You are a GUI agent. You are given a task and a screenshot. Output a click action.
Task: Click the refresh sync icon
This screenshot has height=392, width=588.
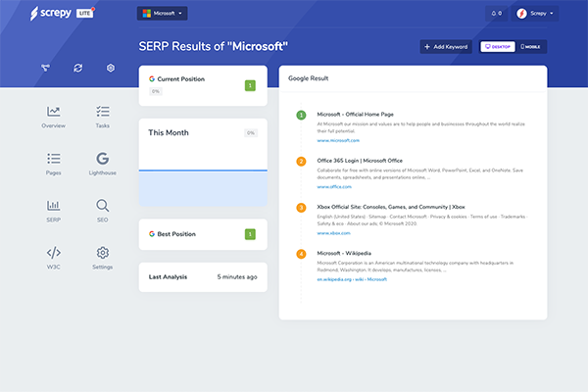[78, 68]
